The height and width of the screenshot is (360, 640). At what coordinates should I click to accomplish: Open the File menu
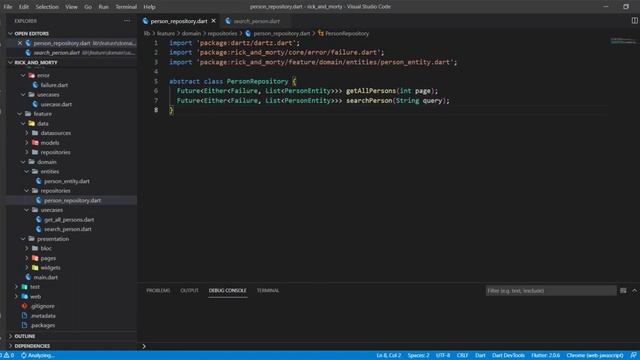tap(8, 7)
